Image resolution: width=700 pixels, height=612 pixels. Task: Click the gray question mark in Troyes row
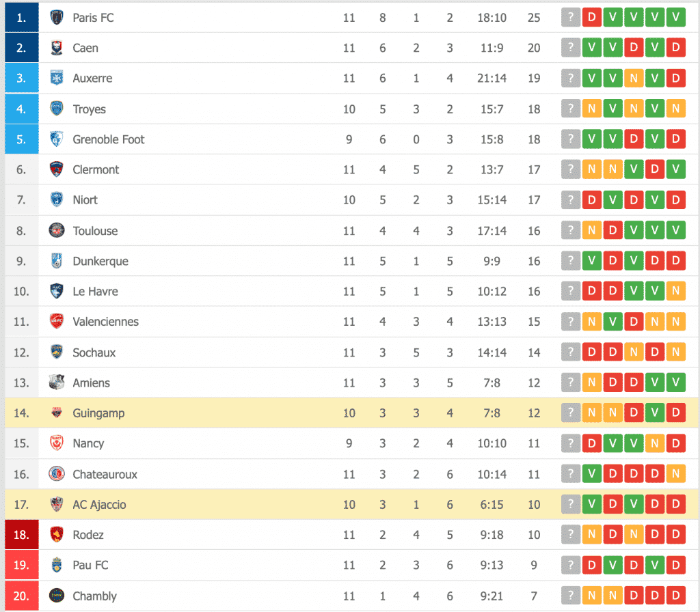pyautogui.click(x=570, y=109)
